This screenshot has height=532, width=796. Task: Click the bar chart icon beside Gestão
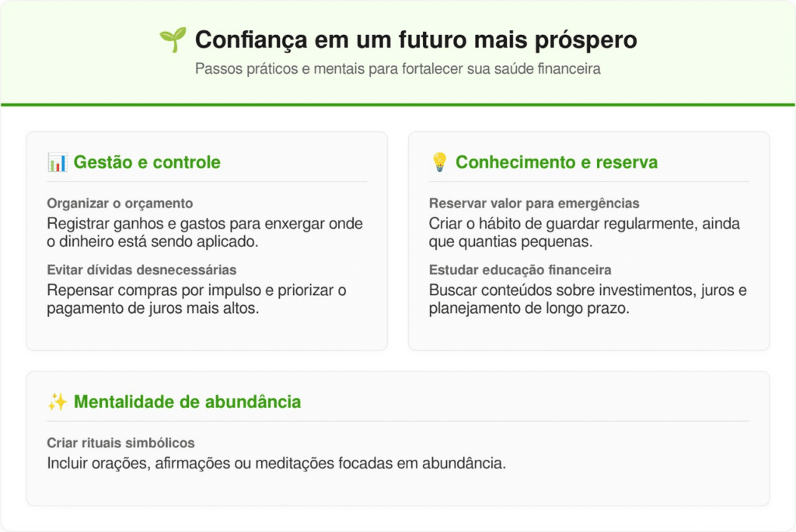click(x=57, y=162)
